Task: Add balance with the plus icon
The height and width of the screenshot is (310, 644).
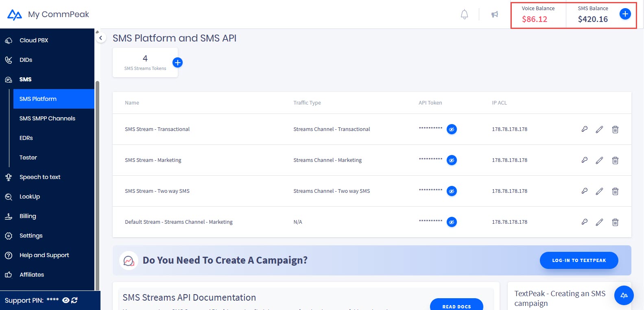Action: coord(625,14)
